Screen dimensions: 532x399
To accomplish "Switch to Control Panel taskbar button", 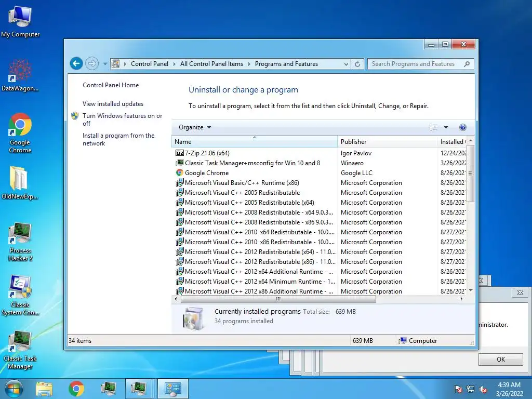I will (172, 389).
